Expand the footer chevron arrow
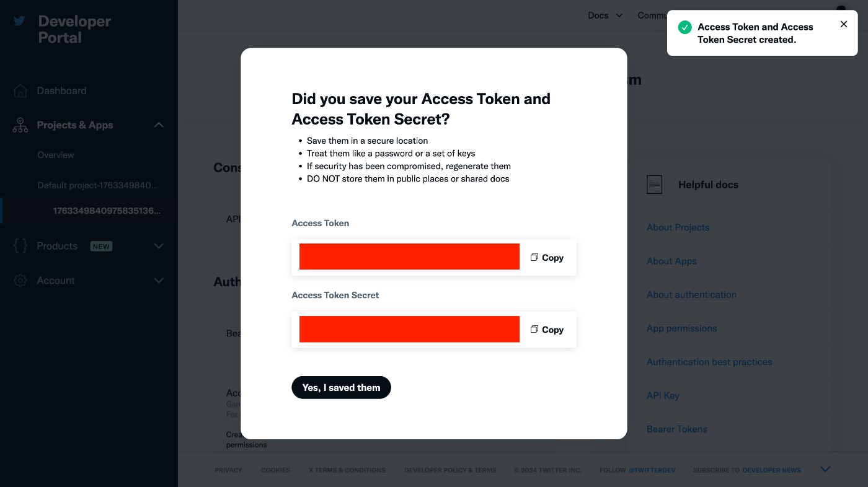This screenshot has width=868, height=487. tap(825, 470)
